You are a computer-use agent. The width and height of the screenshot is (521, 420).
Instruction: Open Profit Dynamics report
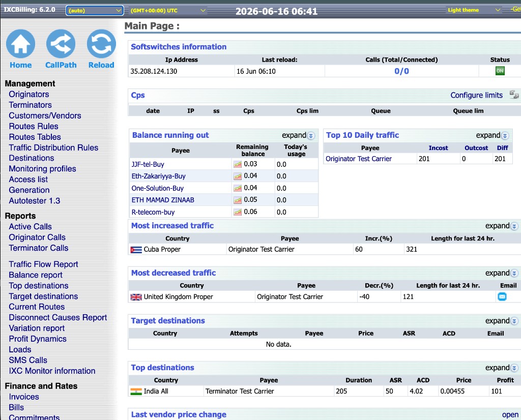pos(38,339)
